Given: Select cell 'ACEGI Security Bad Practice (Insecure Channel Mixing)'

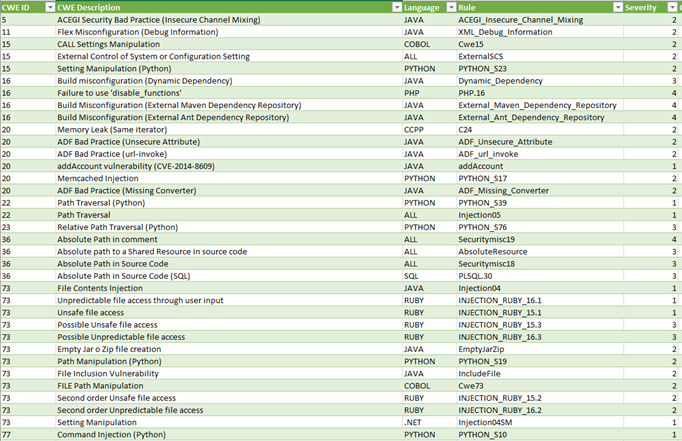Looking at the screenshot, I should point(229,20).
